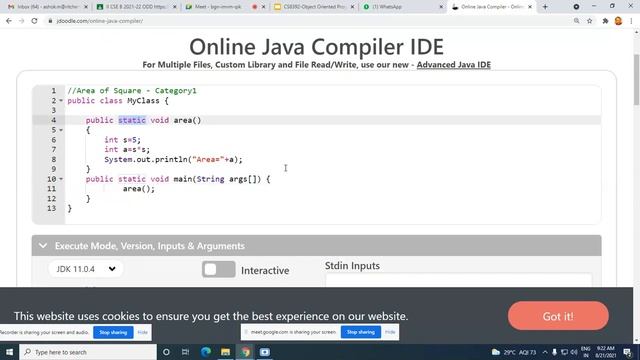Fold the class block at line 2

point(61,100)
